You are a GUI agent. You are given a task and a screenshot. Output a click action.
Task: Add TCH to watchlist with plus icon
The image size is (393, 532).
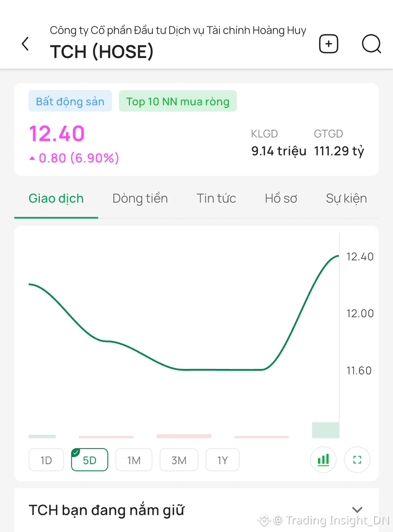click(x=328, y=44)
